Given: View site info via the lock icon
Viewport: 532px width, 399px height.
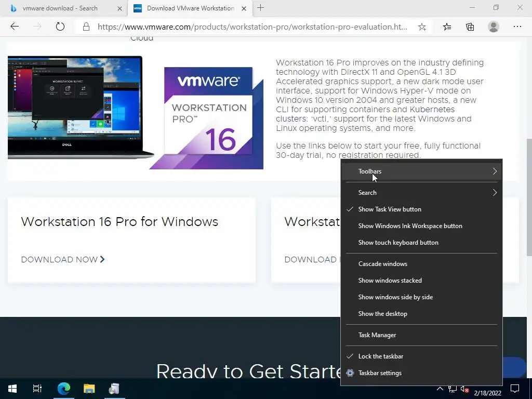Looking at the screenshot, I should click(86, 27).
